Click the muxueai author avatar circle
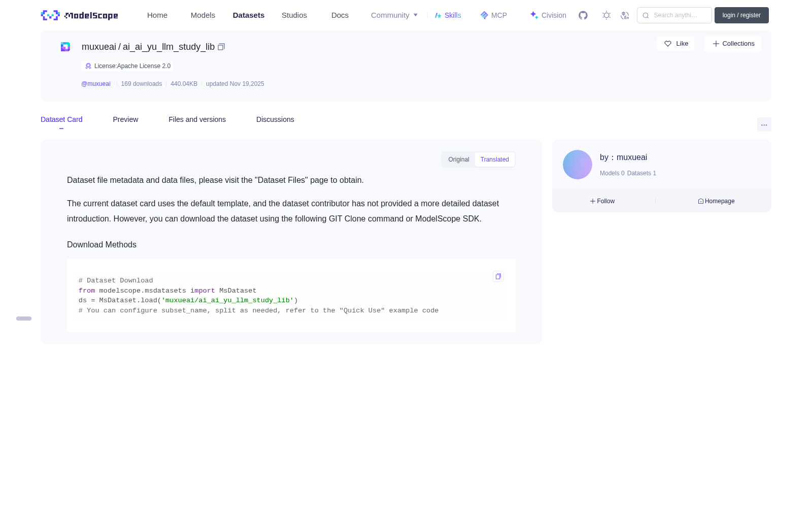The width and height of the screenshot is (812, 508). coord(578,165)
